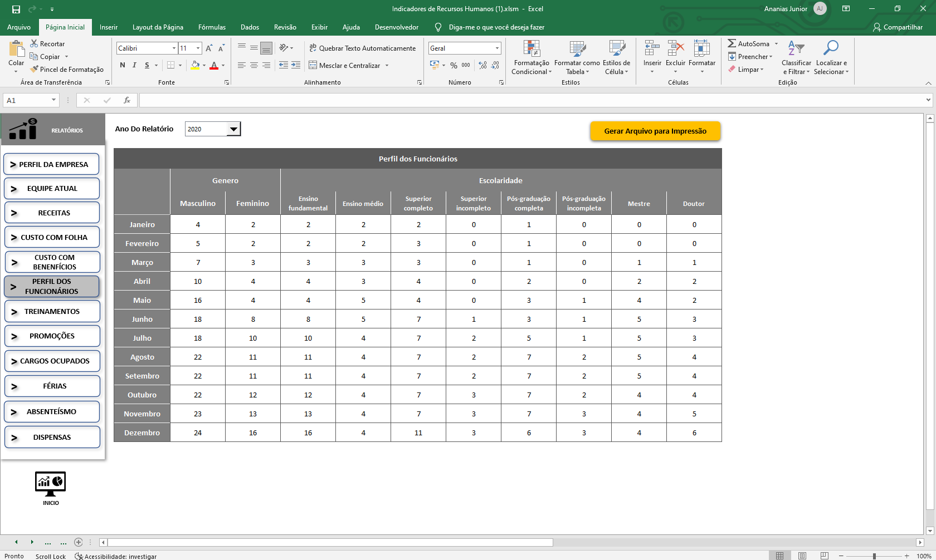Open the TREINAMENTOS report button
Image resolution: width=936 pixels, height=560 pixels.
coord(52,312)
